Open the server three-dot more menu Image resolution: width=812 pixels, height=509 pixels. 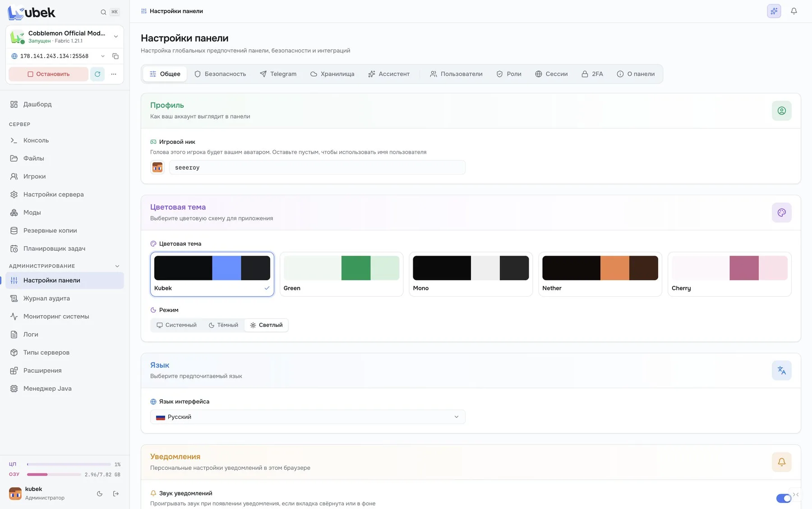(114, 74)
